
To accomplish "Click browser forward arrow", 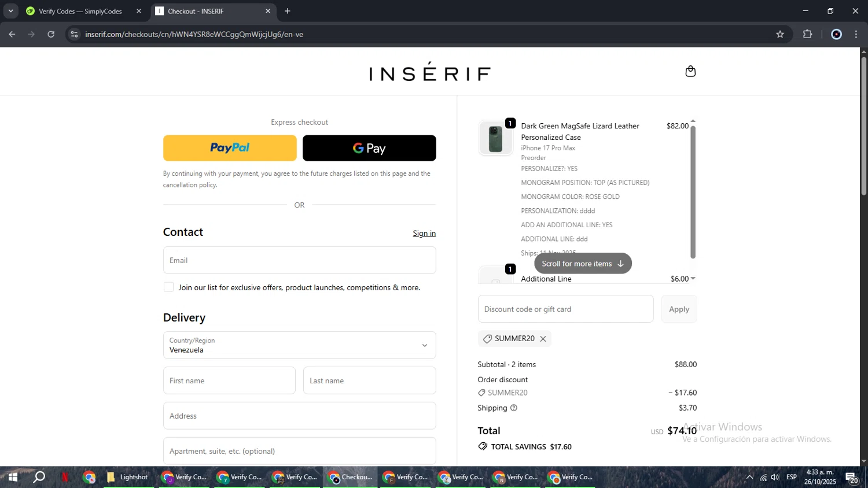I will [x=31, y=34].
